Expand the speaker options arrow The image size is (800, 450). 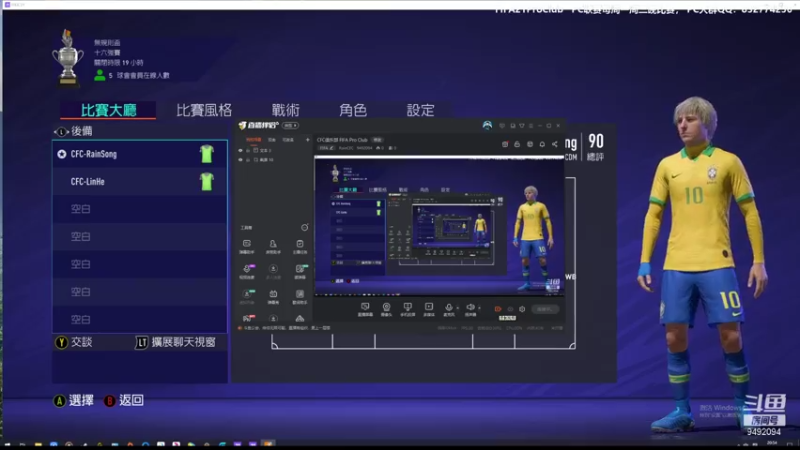479,308
